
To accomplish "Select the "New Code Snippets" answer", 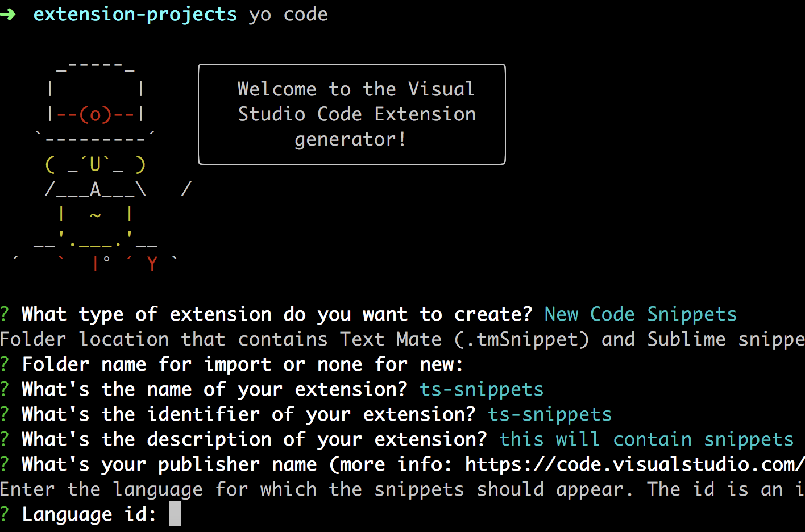I will [640, 314].
